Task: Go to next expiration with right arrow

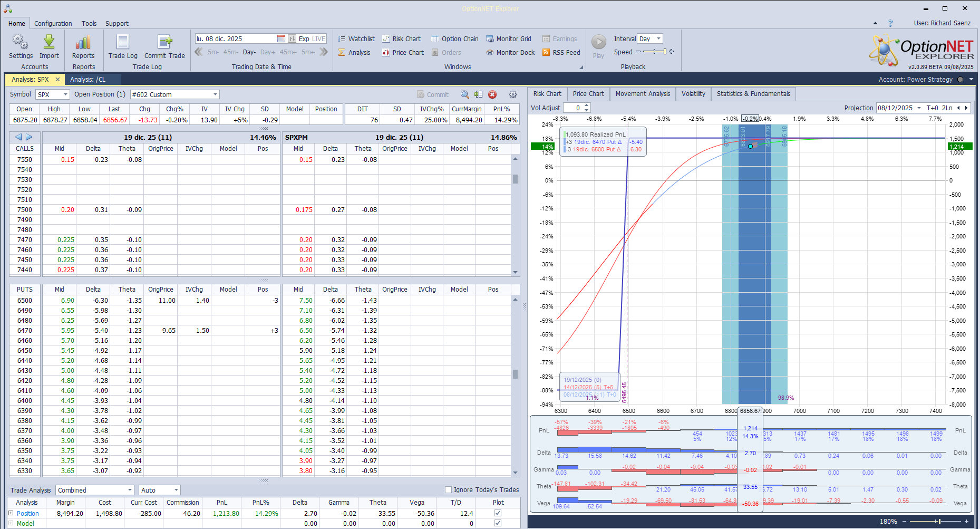Action: click(29, 137)
